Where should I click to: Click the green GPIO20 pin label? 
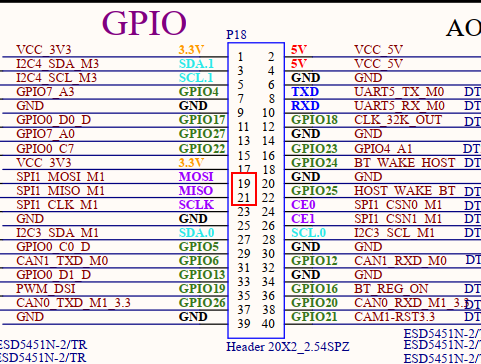coord(314,303)
